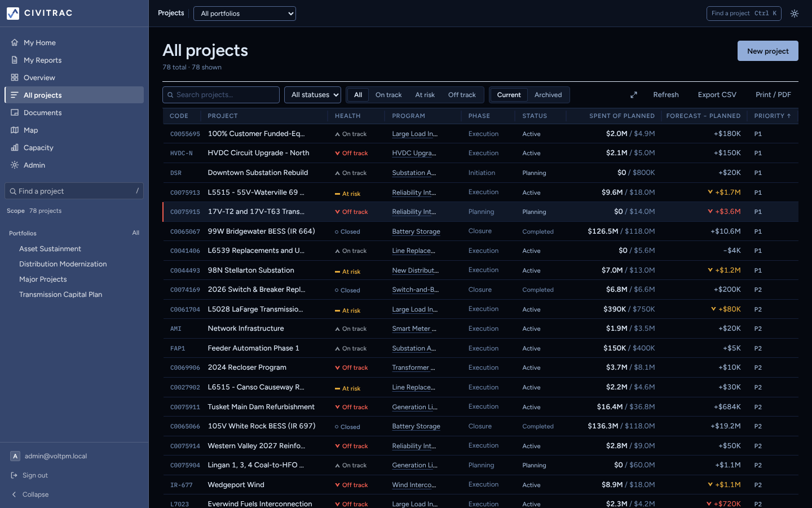Open Battery Storage program link for C0065067
Screen dimensions: 812x508
click(x=416, y=231)
